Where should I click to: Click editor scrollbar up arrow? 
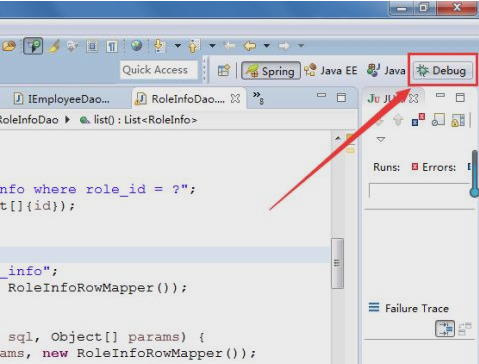tap(338, 138)
